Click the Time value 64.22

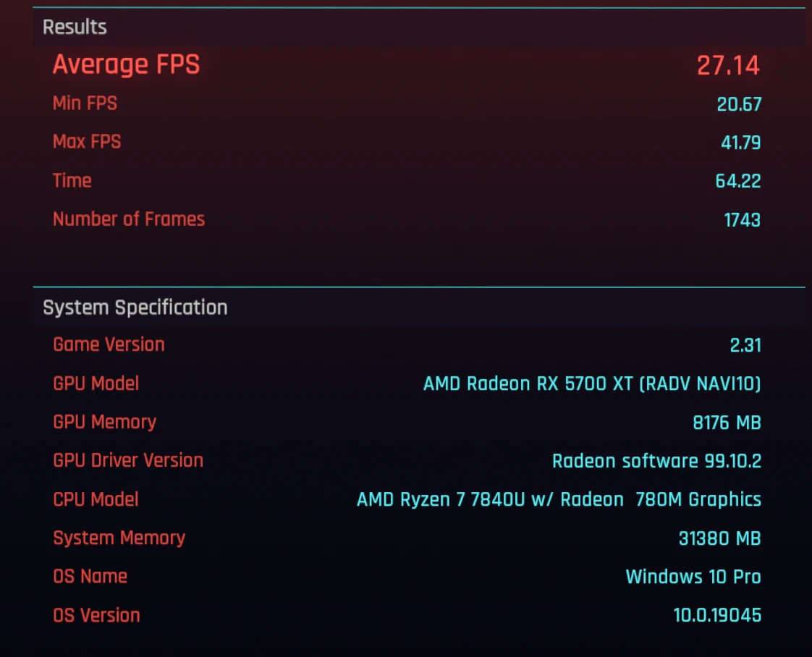738,181
